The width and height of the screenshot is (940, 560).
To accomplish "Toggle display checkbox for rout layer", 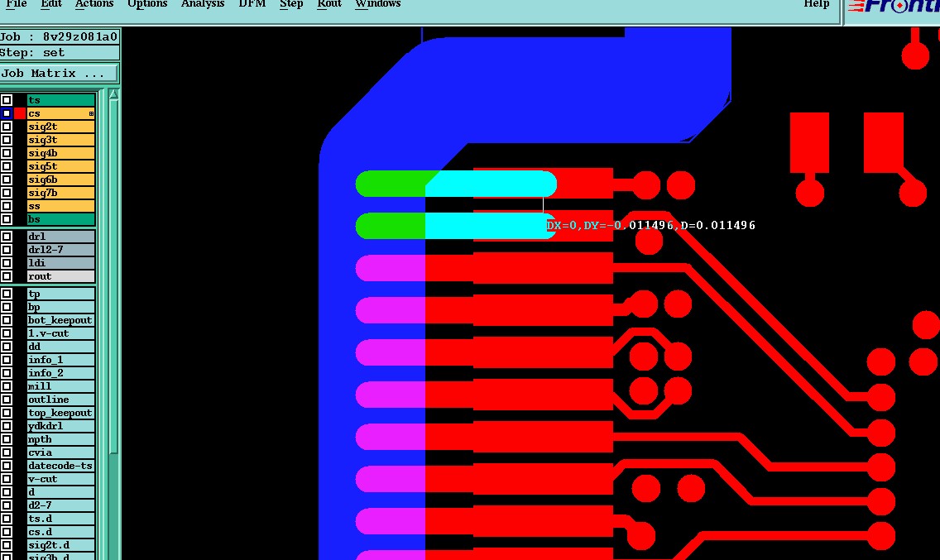I will (x=7, y=276).
